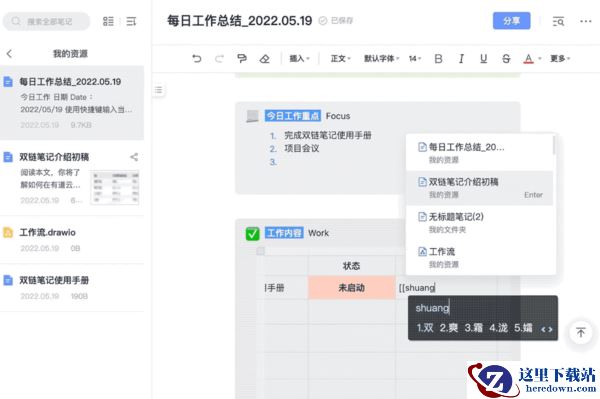Screen dimensions: 600x399
Task: Click the table cell containing [[shuang
Action: [446, 287]
